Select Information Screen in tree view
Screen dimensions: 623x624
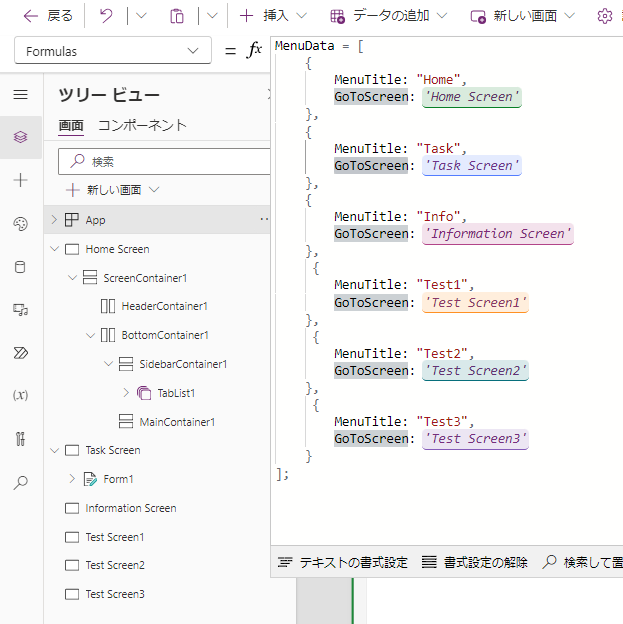(x=131, y=508)
